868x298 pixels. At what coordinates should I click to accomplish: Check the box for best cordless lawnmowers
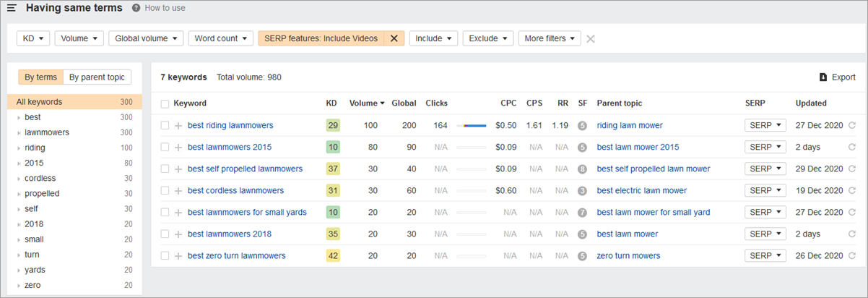[165, 191]
